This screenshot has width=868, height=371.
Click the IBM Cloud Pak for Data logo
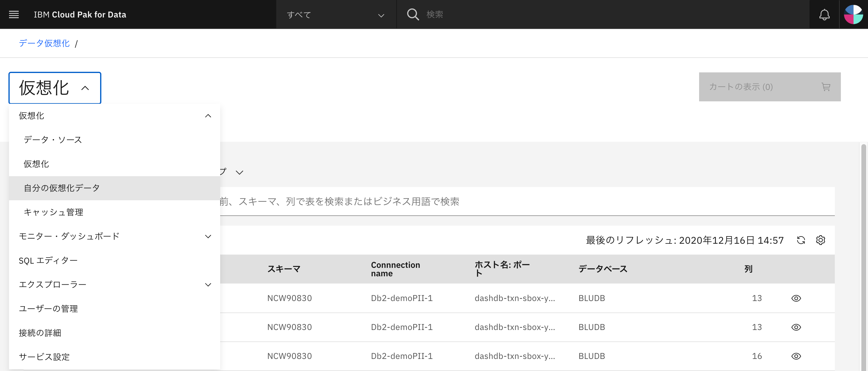(x=80, y=14)
